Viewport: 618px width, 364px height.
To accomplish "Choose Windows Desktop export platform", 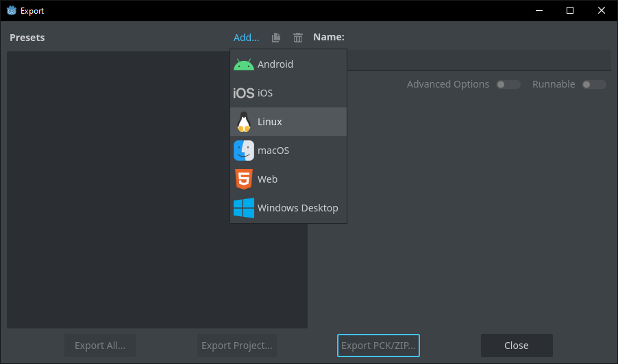I will [x=288, y=208].
